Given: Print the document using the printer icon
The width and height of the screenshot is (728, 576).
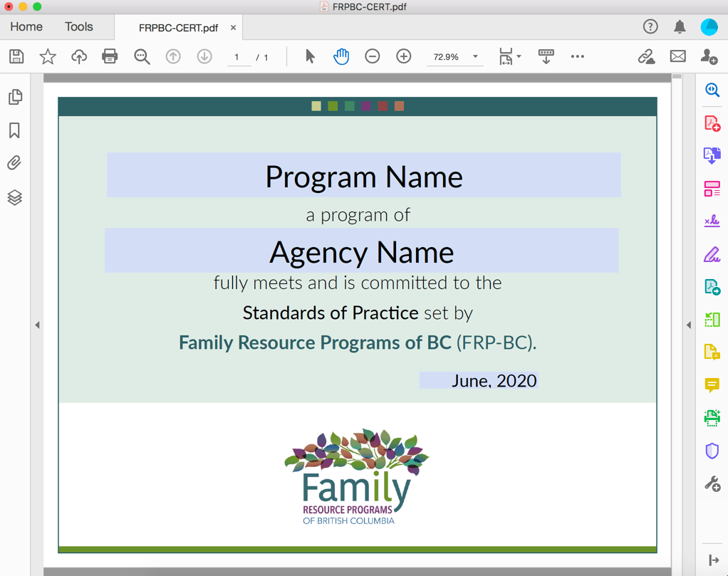Looking at the screenshot, I should tap(110, 56).
